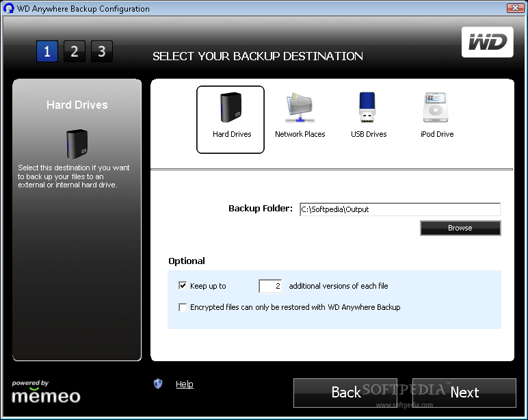Close the WD Anywhere Backup window
The height and width of the screenshot is (420, 528).
pos(515,8)
